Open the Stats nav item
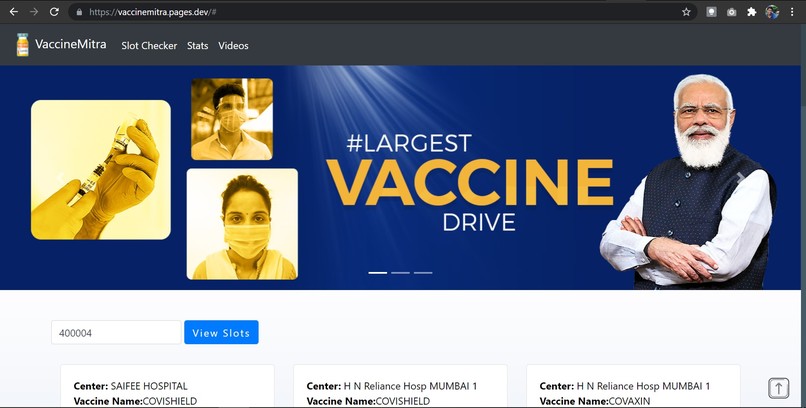Image resolution: width=806 pixels, height=408 pixels. tap(197, 46)
